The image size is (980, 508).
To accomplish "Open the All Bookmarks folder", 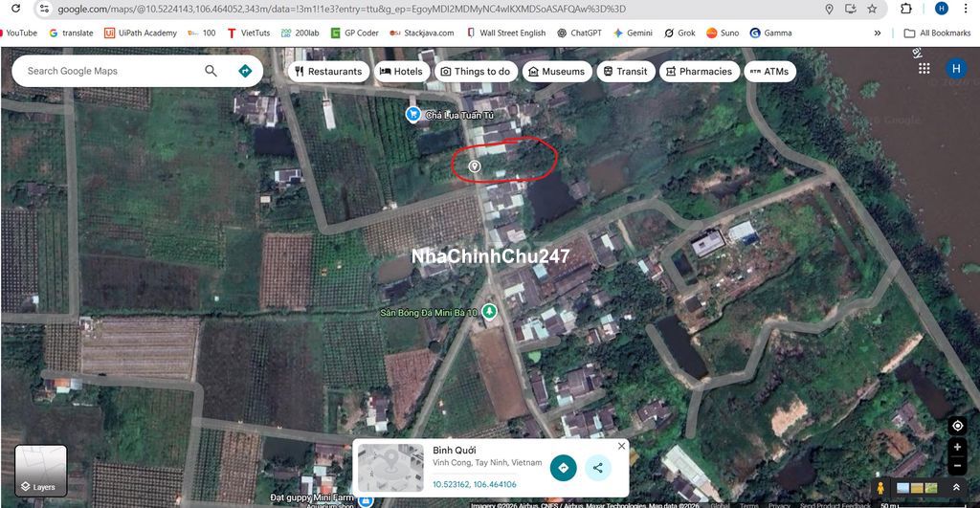I will tap(937, 33).
